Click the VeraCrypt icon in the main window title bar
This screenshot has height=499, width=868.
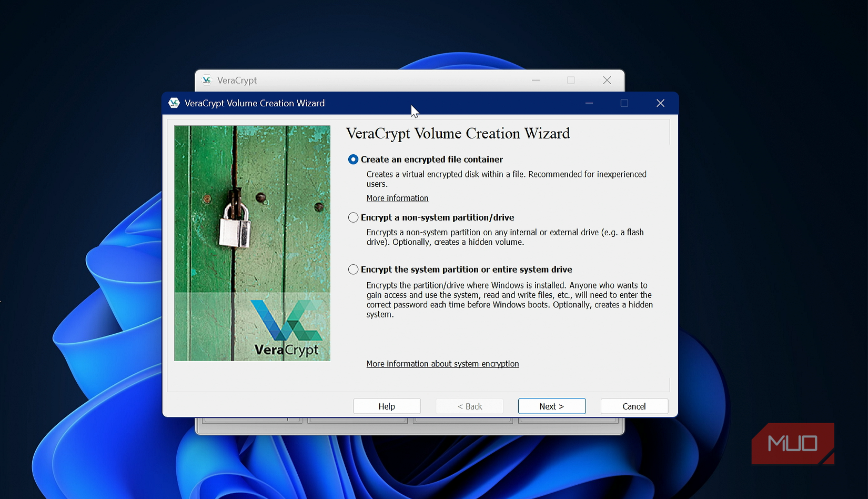207,80
